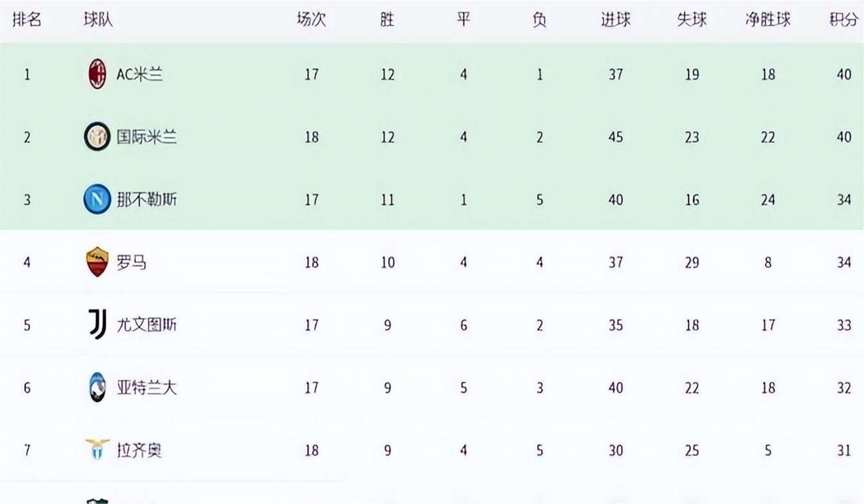Click the 罗马 team name
Screen dimensions: 864x504
tap(131, 262)
